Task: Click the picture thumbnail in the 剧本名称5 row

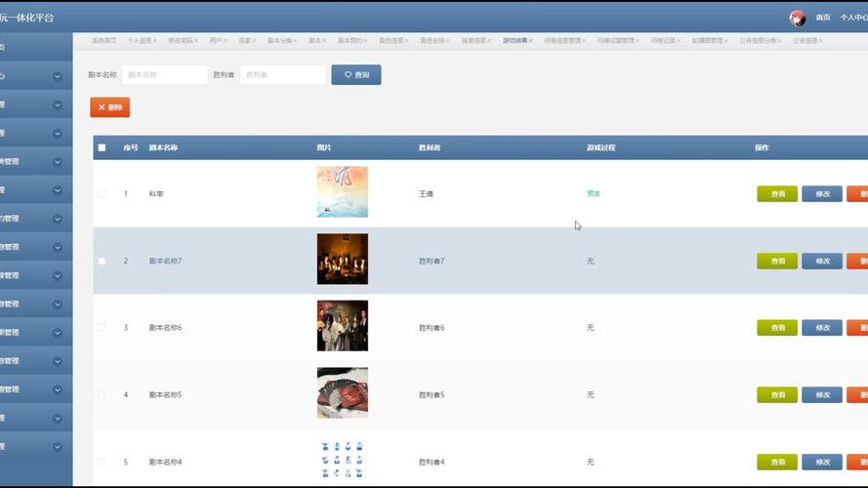Action: (342, 393)
